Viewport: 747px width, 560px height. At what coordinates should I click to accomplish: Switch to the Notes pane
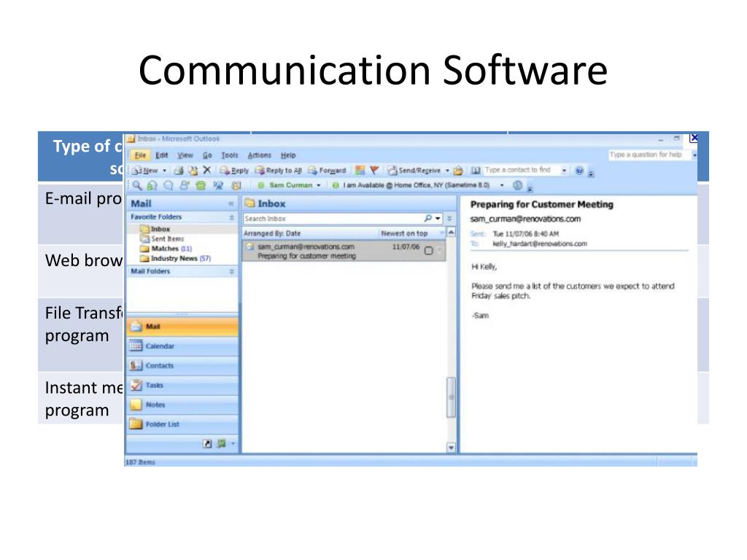pos(182,405)
